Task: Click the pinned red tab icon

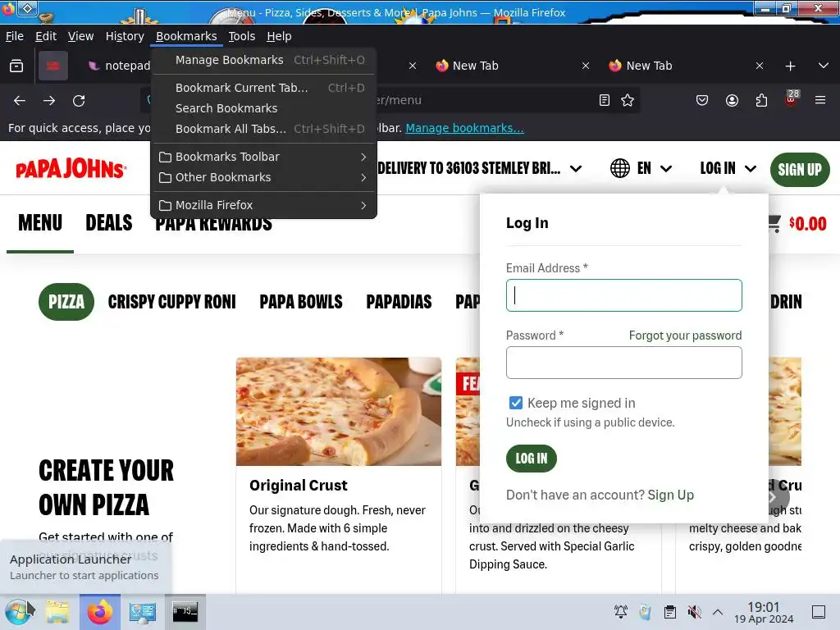Action: (53, 66)
